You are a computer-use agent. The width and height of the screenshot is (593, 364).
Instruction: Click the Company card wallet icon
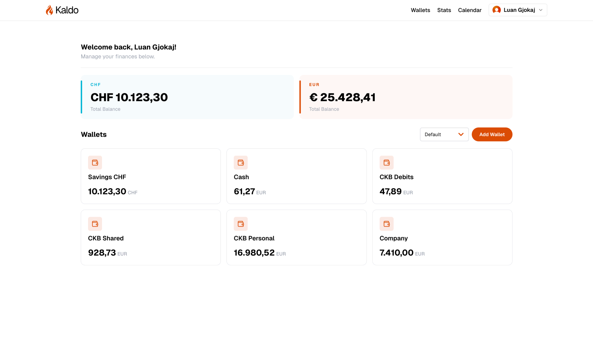pos(386,224)
